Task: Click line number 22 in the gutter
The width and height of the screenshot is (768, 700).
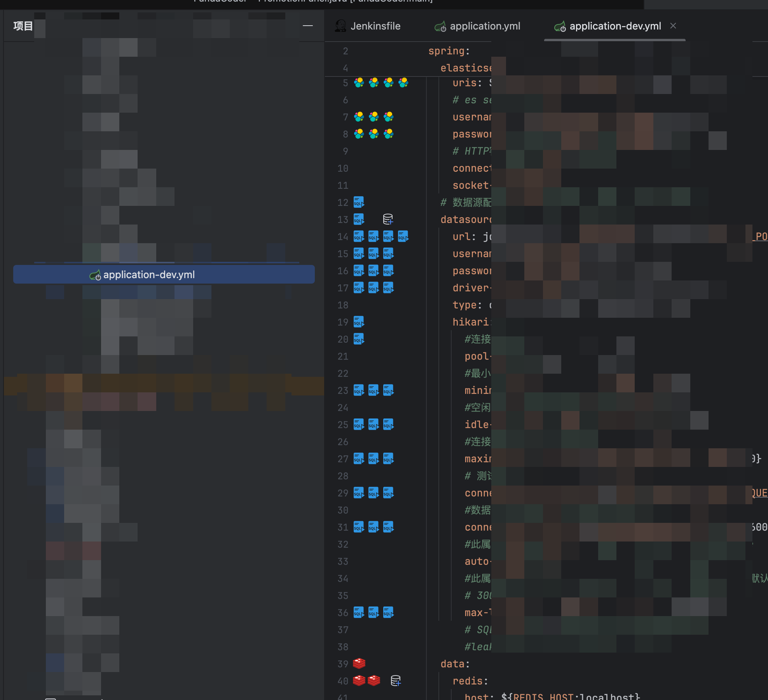Action: pyautogui.click(x=343, y=373)
